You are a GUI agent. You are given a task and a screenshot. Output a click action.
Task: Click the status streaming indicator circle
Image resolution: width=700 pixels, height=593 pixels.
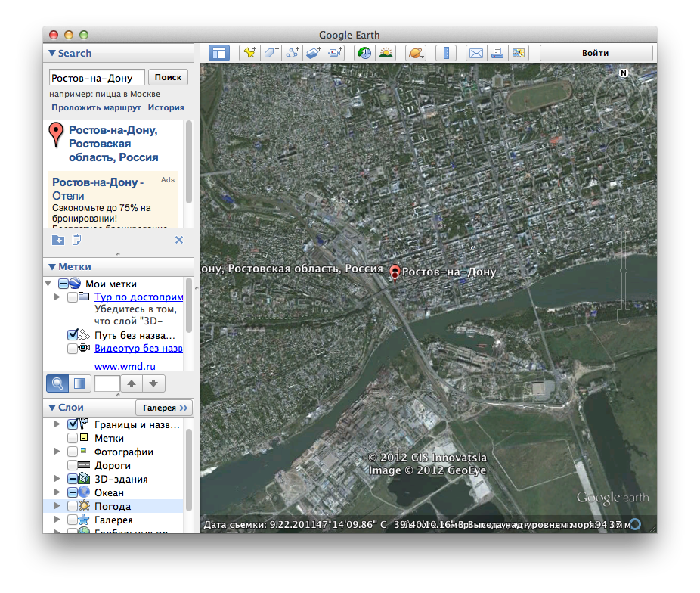pos(636,524)
